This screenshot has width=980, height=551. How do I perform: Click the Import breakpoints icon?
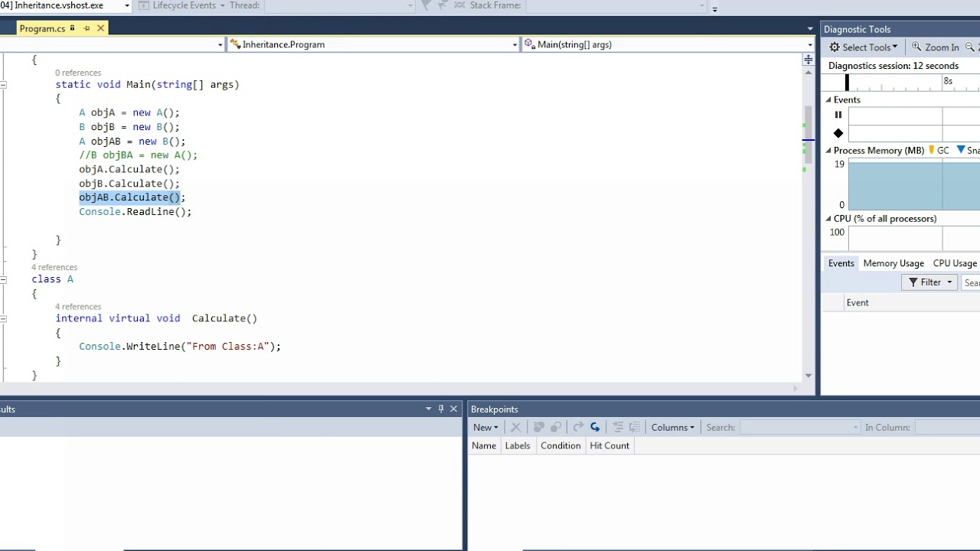pos(595,428)
